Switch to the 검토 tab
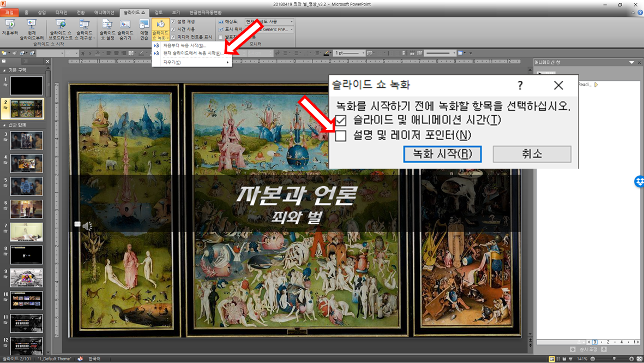This screenshot has width=644, height=363. tap(159, 13)
